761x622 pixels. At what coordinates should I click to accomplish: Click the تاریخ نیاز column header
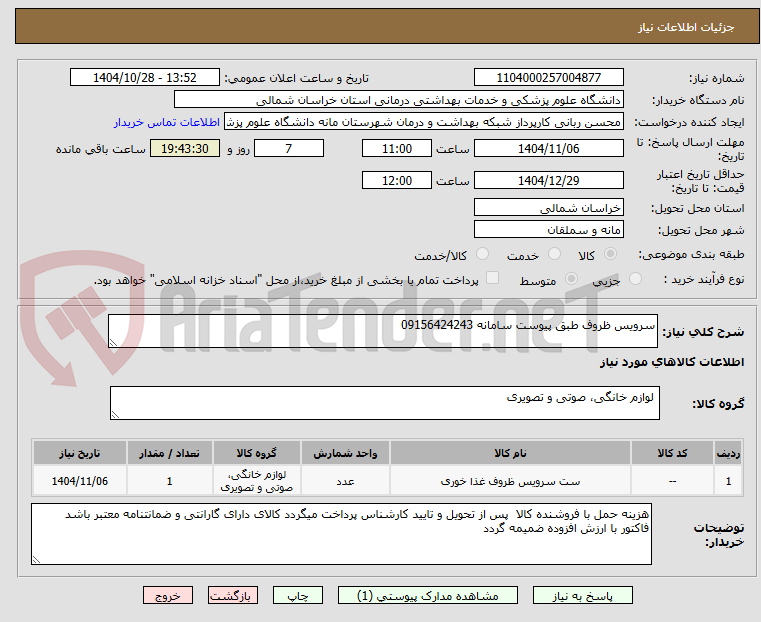coord(80,453)
